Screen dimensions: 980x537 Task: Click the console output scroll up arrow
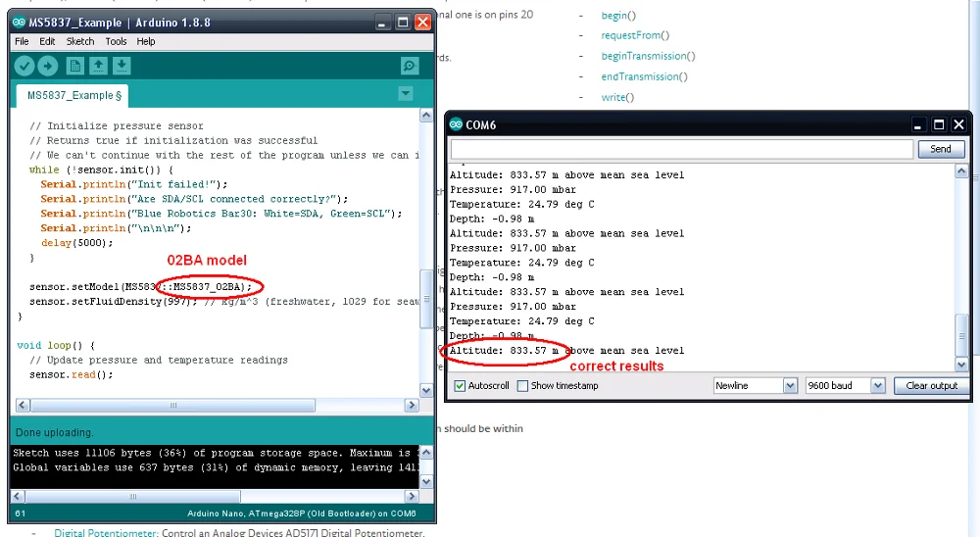point(426,452)
